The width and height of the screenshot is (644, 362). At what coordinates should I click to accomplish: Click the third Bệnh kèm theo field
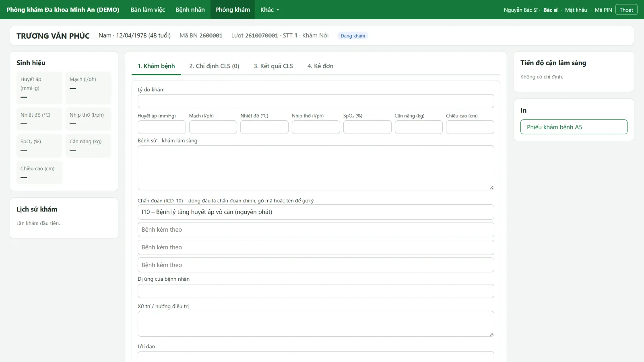316,265
